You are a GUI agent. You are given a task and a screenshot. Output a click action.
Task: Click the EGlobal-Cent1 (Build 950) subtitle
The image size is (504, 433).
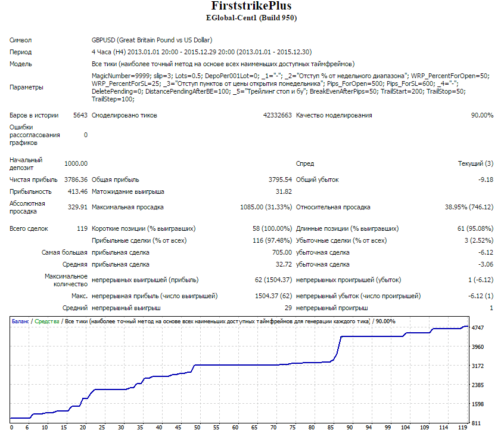(251, 18)
